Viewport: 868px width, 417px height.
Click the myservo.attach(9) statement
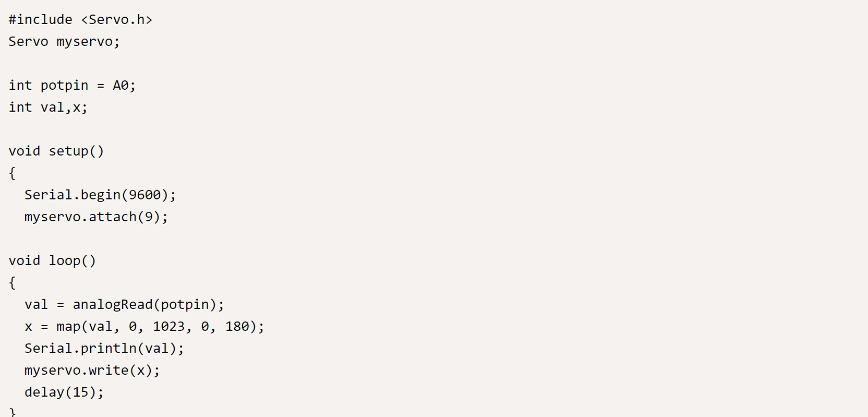pyautogui.click(x=96, y=217)
